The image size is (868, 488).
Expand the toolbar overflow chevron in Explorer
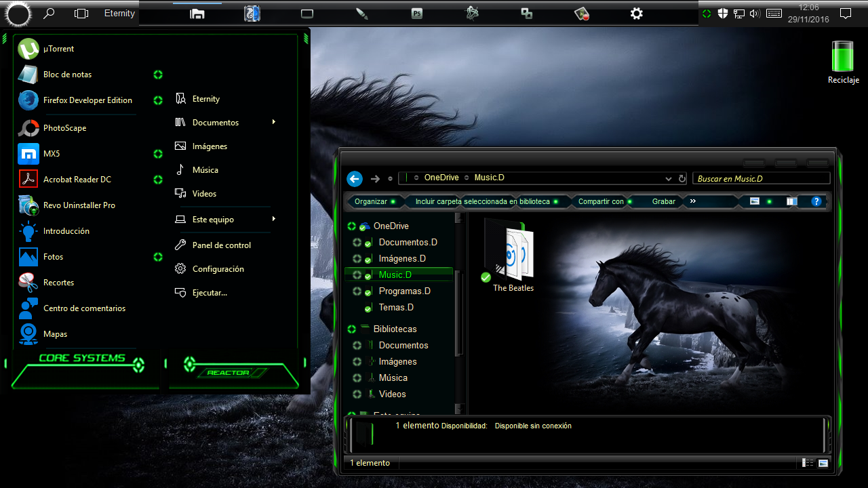pos(693,201)
